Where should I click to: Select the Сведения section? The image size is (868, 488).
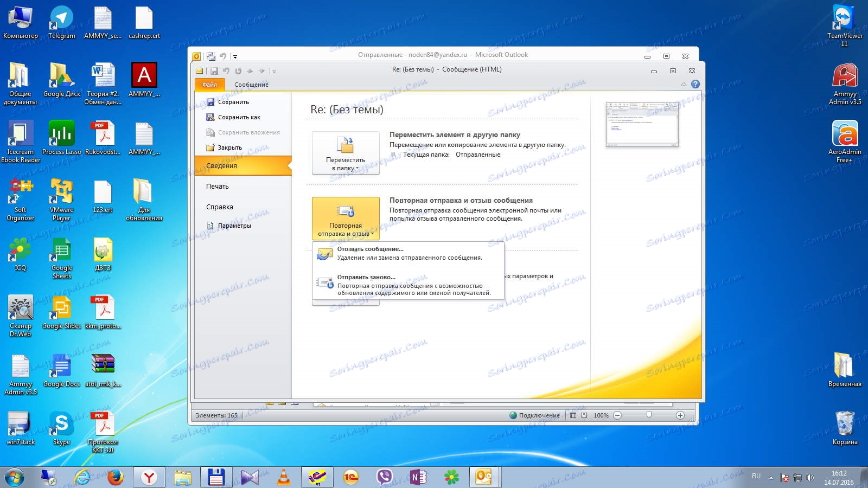pyautogui.click(x=243, y=165)
